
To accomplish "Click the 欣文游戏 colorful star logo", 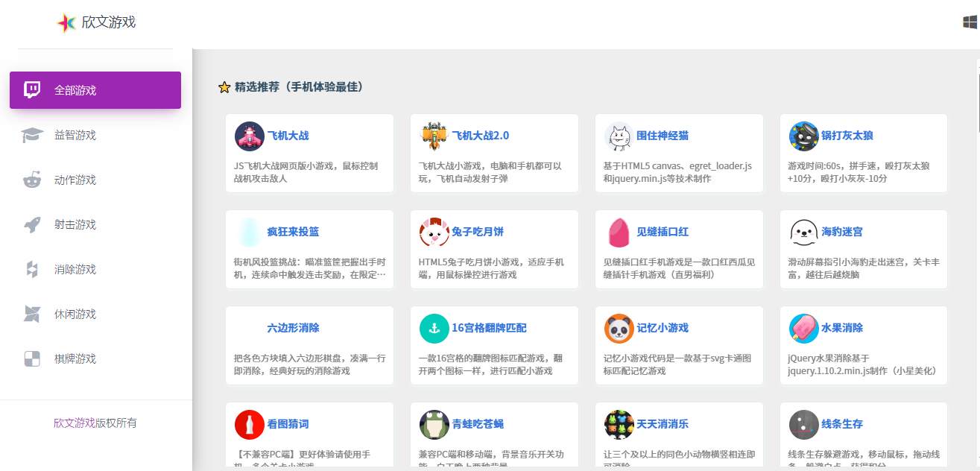I will 66,22.
